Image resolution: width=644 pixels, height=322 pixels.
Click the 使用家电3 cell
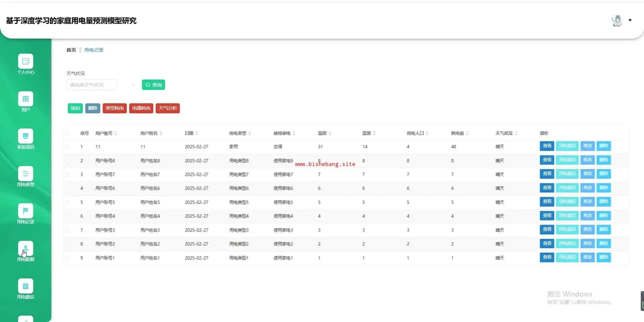283,230
